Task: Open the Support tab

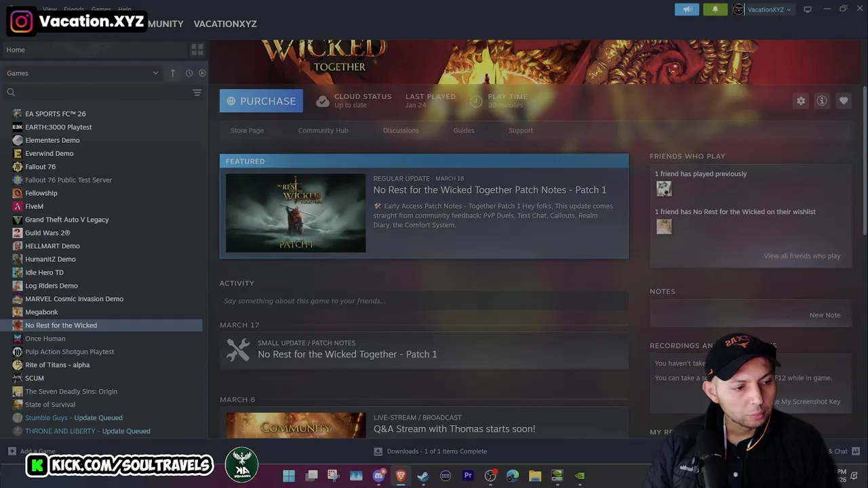Action: pos(521,130)
